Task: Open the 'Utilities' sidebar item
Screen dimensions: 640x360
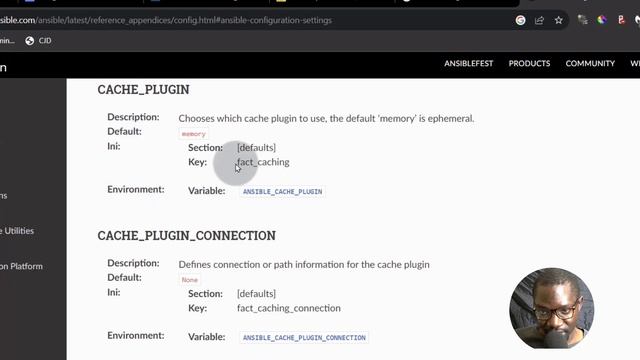Action: 17,231
